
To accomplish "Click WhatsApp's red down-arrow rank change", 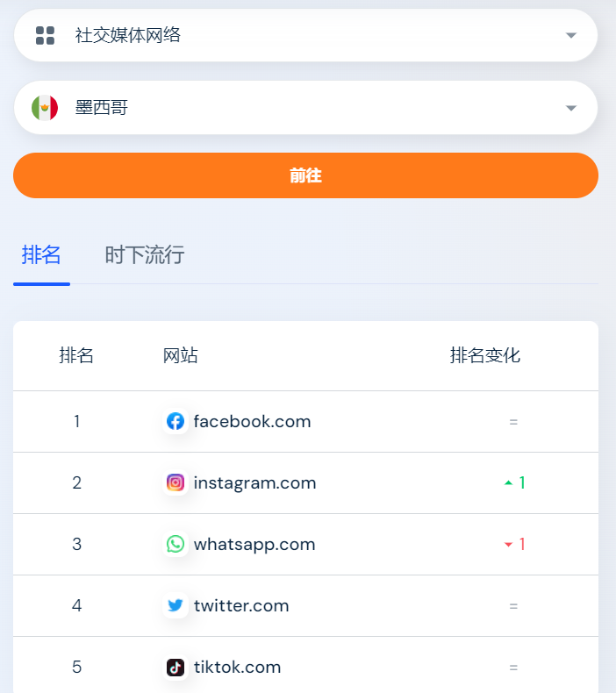I will [514, 545].
